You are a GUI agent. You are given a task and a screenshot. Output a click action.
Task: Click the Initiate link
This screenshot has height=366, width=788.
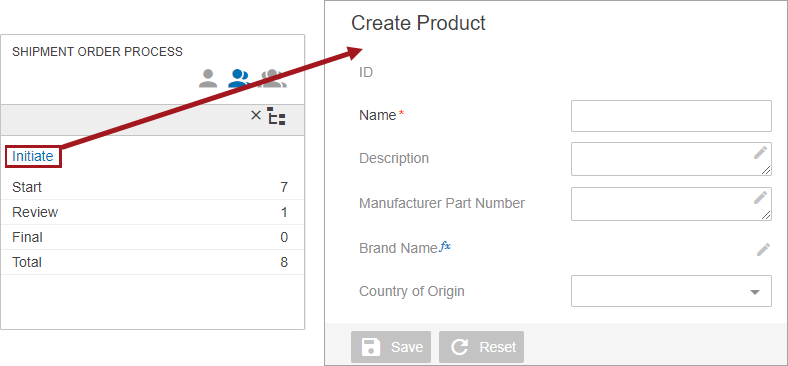click(x=33, y=156)
